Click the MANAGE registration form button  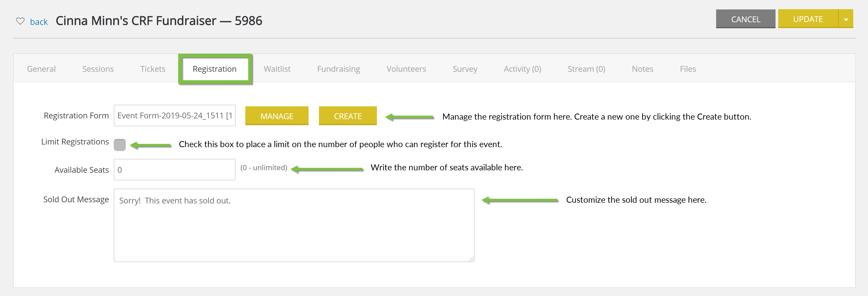tap(277, 116)
